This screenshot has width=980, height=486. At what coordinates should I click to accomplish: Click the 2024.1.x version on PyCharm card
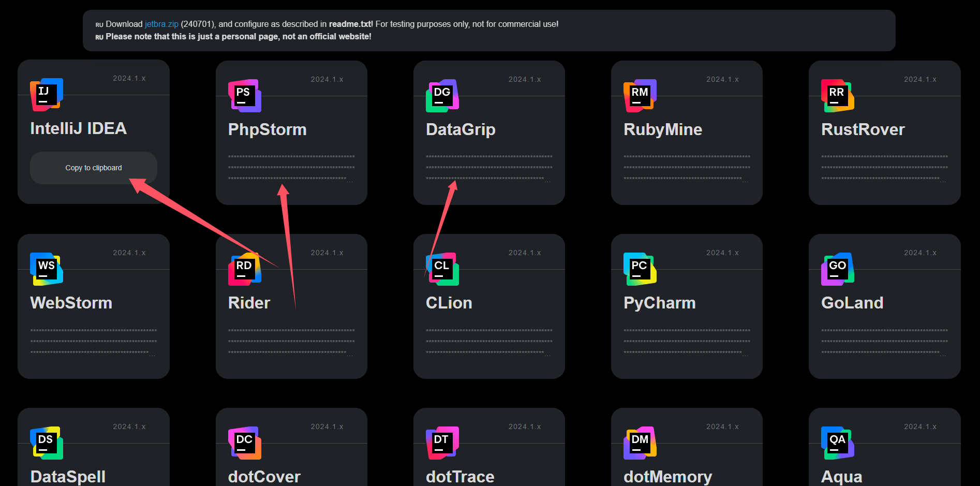click(722, 253)
